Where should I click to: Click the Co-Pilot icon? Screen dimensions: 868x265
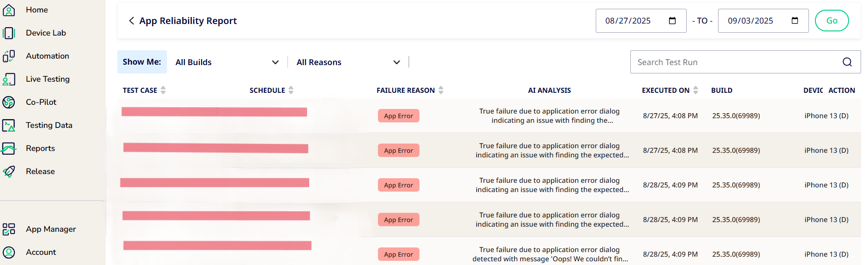point(9,102)
